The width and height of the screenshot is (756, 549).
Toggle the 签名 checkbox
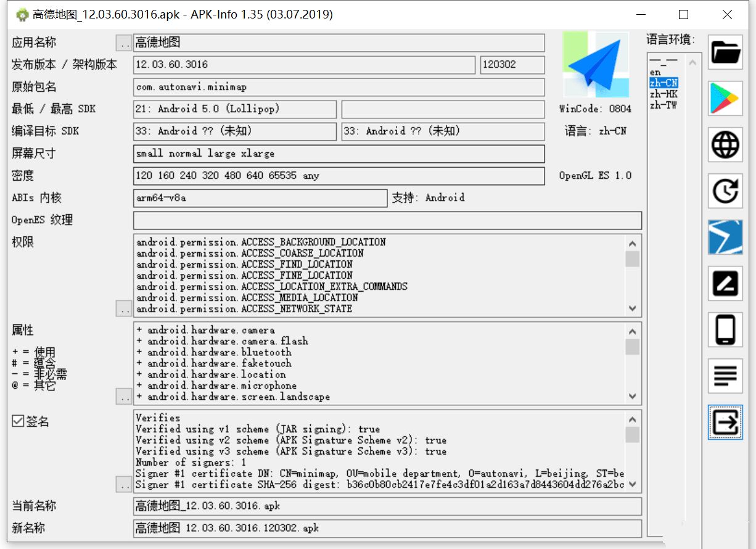click(x=18, y=421)
